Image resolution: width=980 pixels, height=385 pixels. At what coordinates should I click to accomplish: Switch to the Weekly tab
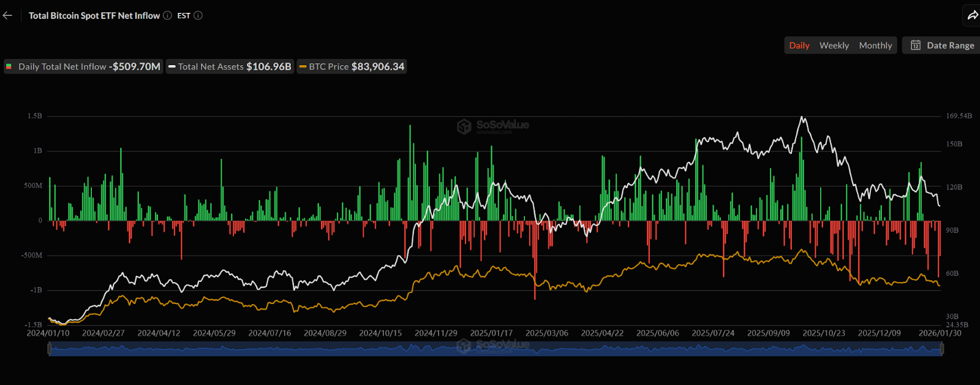pyautogui.click(x=834, y=45)
